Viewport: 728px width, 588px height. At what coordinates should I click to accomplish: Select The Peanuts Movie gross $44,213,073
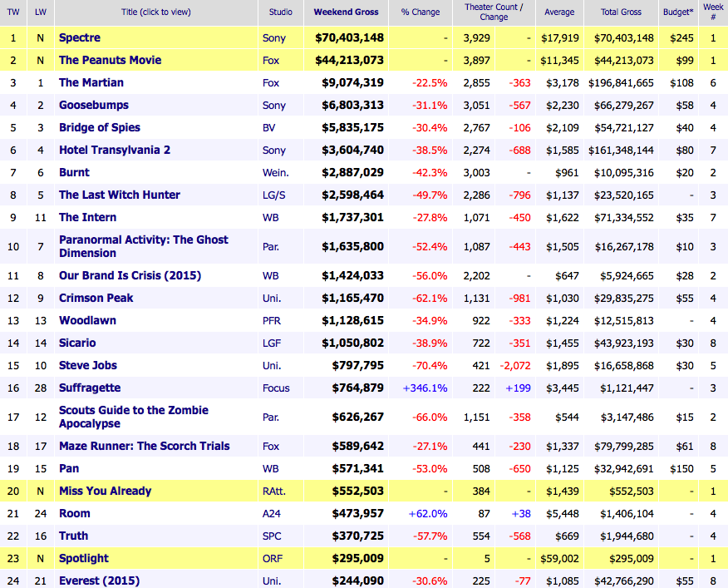349,60
